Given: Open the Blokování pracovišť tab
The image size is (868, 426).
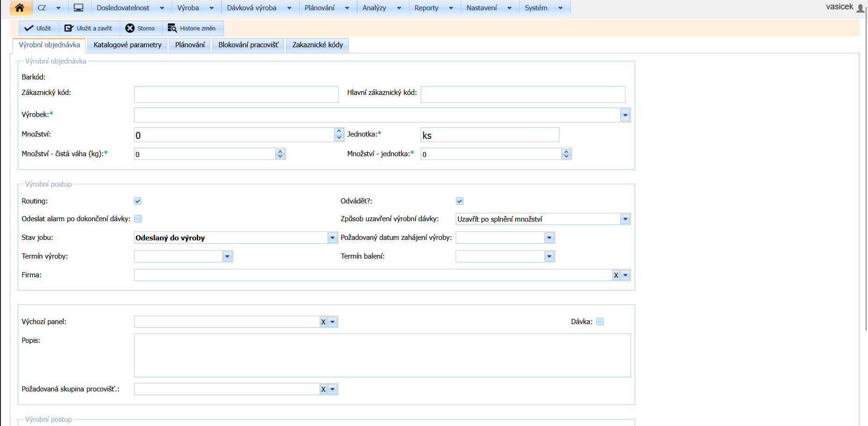Looking at the screenshot, I should 248,45.
